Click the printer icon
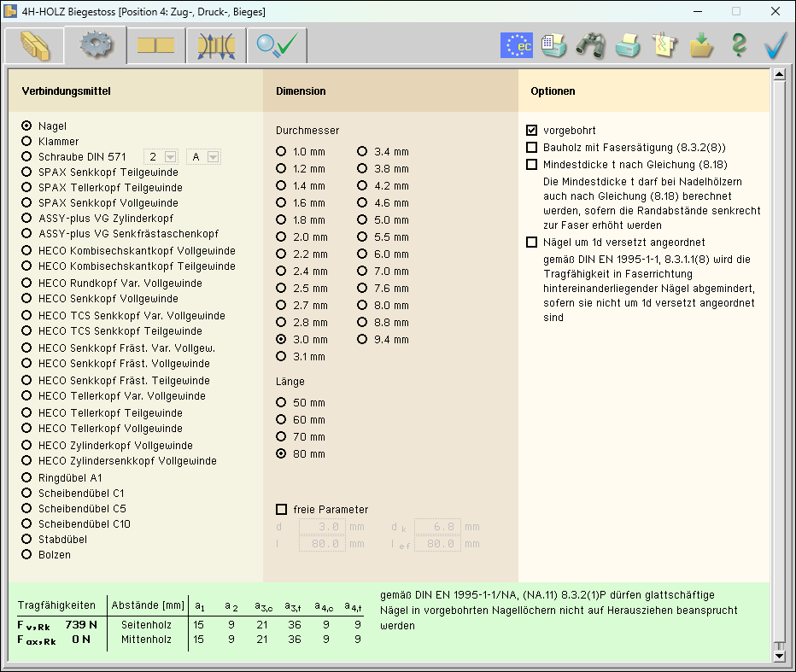This screenshot has height=672, width=796. point(628,45)
